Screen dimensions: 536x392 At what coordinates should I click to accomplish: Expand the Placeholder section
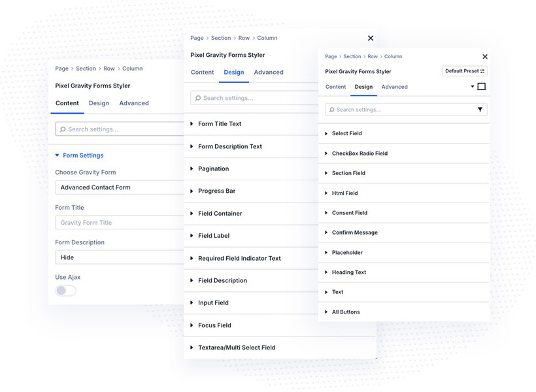tap(404, 253)
